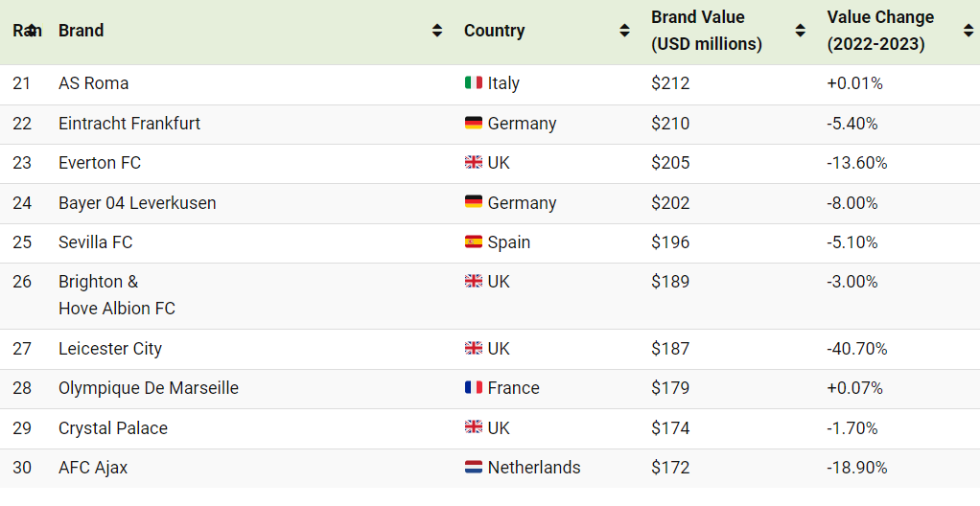
Task: Sort by Brand Value column arrows
Action: pos(800,30)
